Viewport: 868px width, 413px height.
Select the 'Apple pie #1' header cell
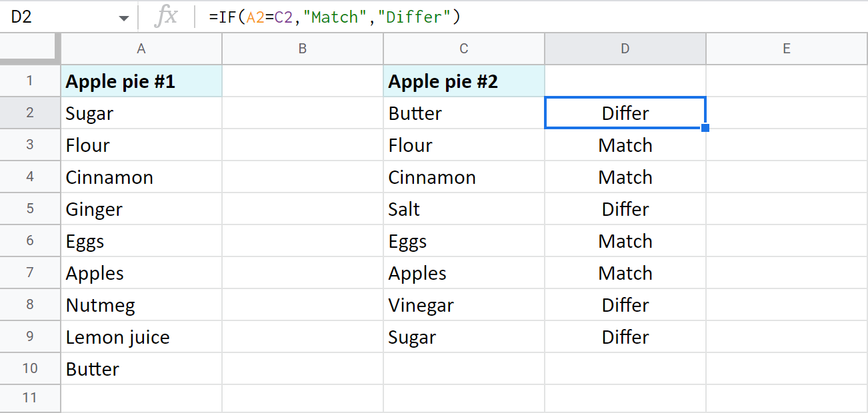pyautogui.click(x=141, y=81)
